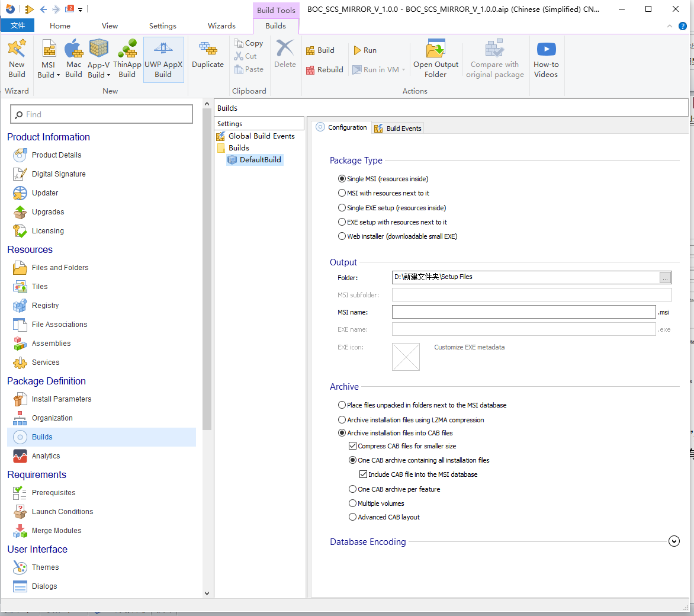Viewport: 694px width, 616px height.
Task: Expand the Database Encoding section
Action: click(x=674, y=541)
